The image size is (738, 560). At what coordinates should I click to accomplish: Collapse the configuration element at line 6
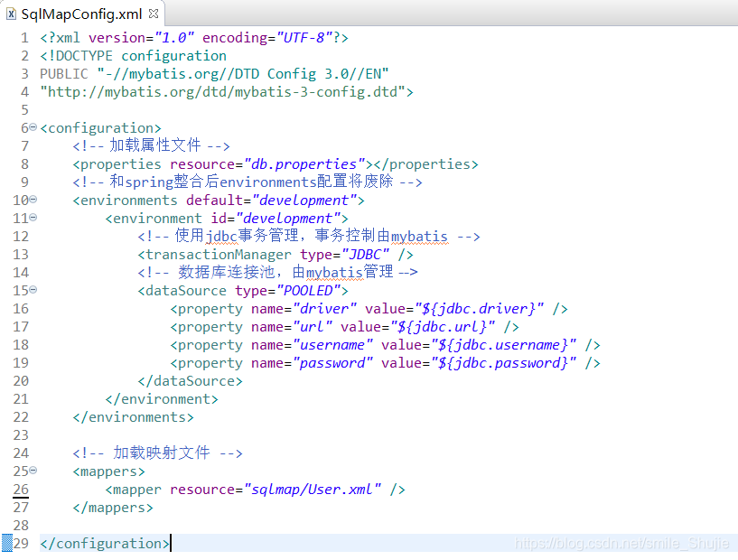click(33, 127)
